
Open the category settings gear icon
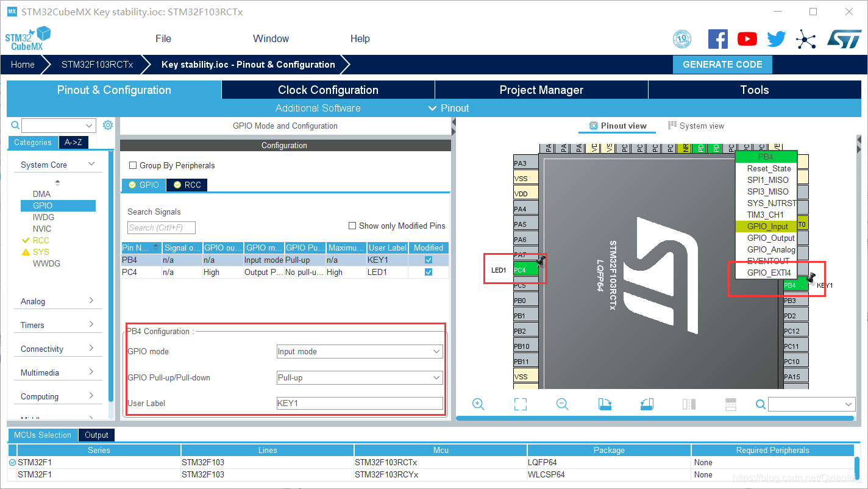tap(108, 125)
